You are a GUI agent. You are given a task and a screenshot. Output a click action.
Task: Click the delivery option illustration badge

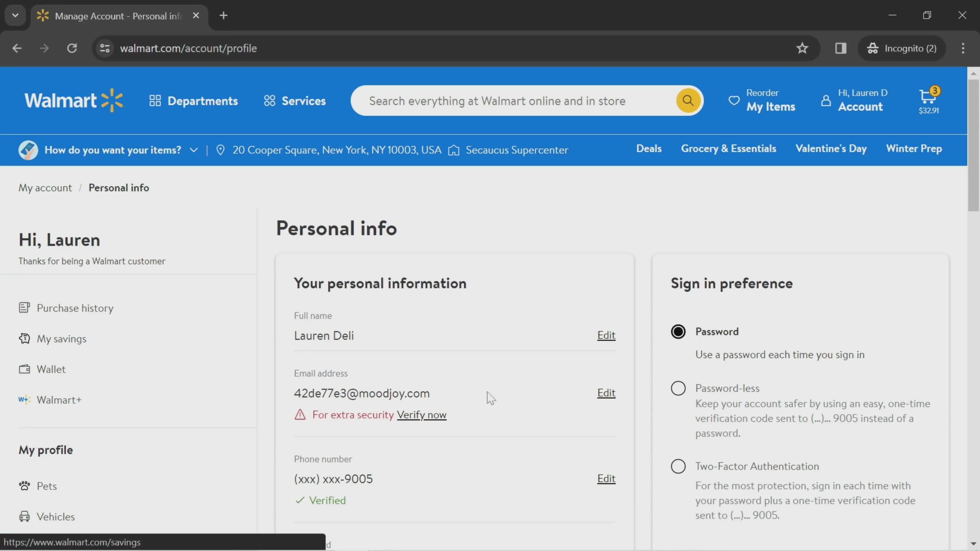[28, 150]
